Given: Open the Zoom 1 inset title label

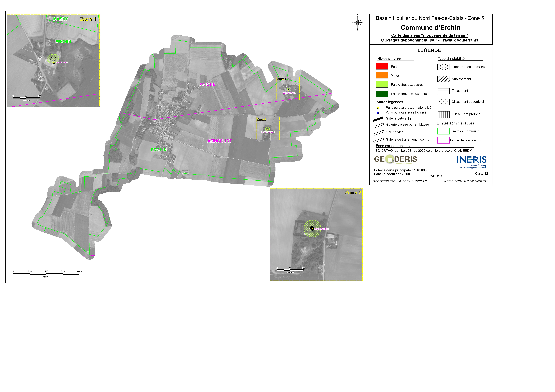Looking at the screenshot, I should 88,19.
